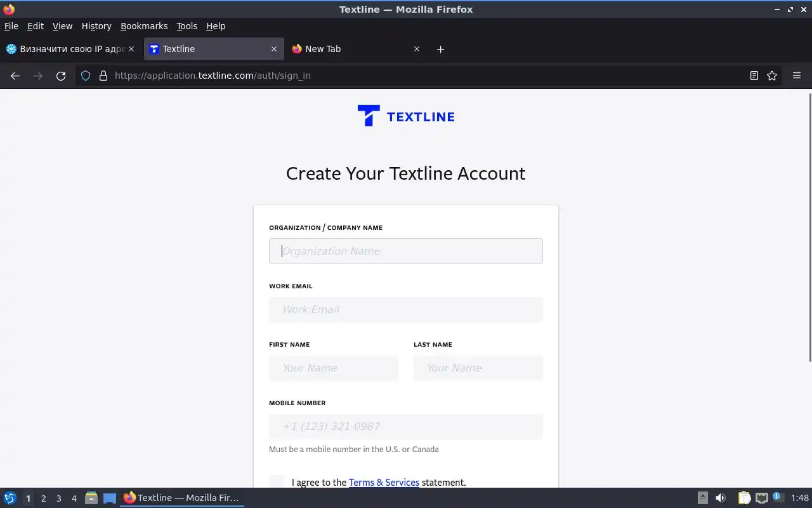
Task: Open a new tab with plus button
Action: [441, 49]
